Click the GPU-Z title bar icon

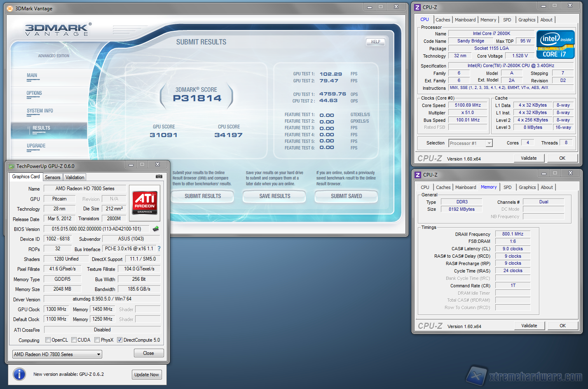tap(11, 166)
